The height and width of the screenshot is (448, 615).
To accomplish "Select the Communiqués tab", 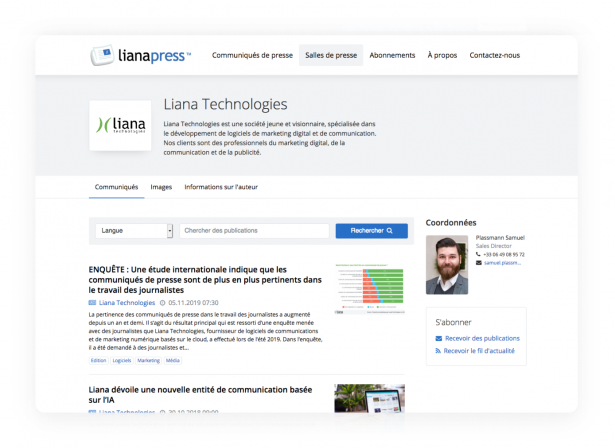I will click(x=116, y=187).
